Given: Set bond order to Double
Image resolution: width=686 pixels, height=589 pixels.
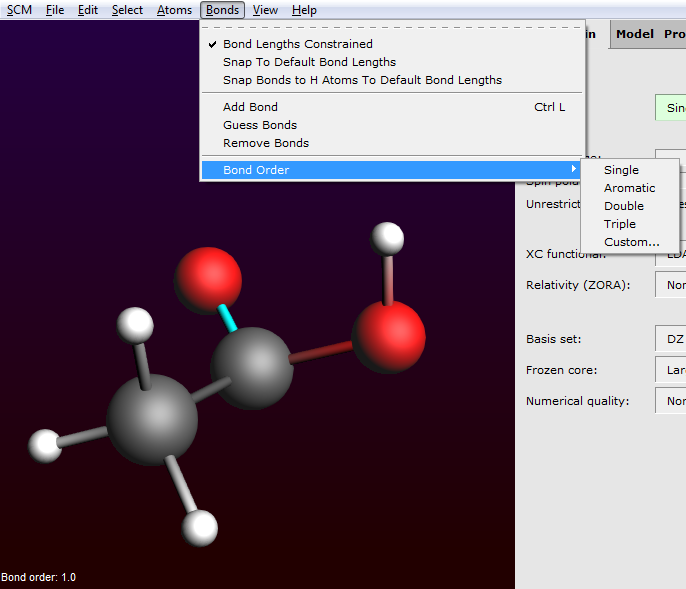Looking at the screenshot, I should pyautogui.click(x=630, y=206).
